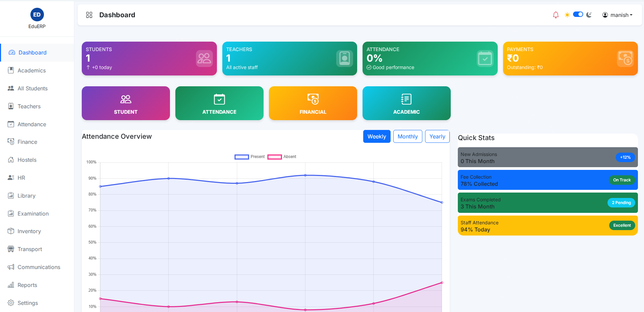
Task: Click the Fee Collection quick stat card
Action: (547, 180)
